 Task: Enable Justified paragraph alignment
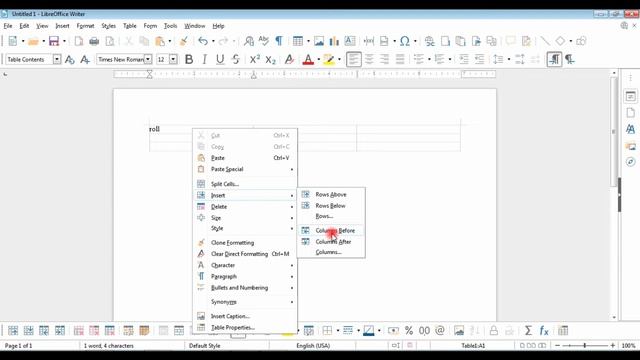[x=400, y=59]
